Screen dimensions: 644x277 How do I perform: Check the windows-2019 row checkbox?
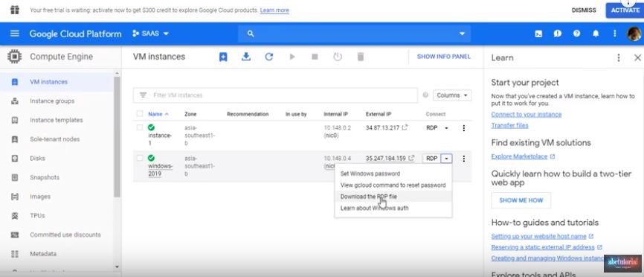pos(140,158)
